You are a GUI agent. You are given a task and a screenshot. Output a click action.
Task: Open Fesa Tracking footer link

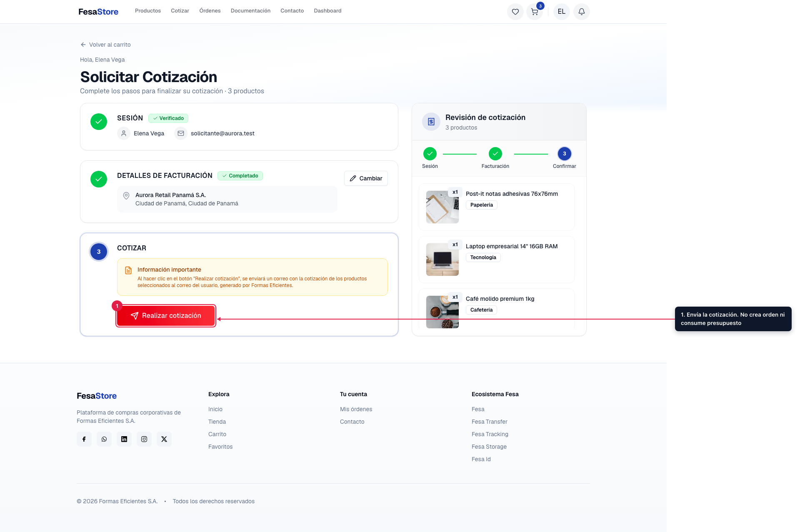(490, 434)
